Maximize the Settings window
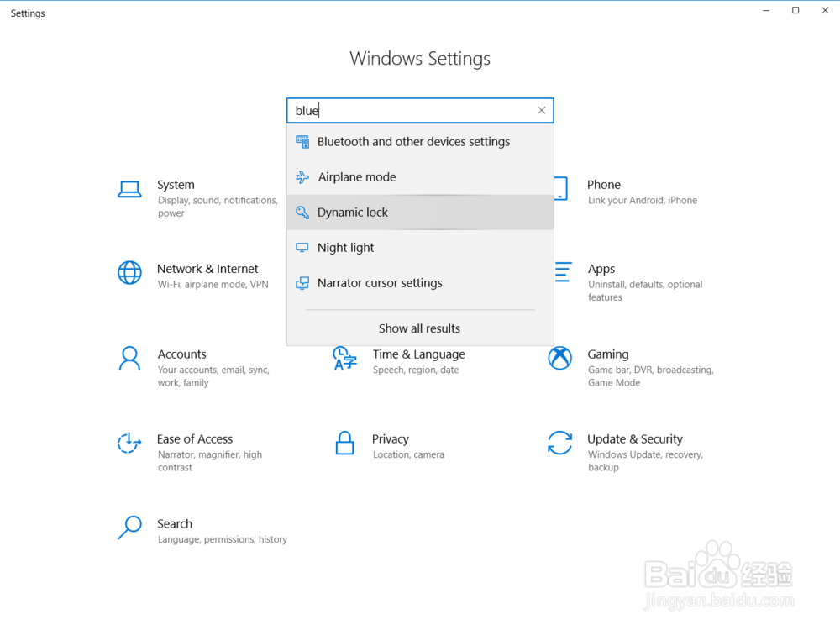The width and height of the screenshot is (840, 630). coord(795,10)
